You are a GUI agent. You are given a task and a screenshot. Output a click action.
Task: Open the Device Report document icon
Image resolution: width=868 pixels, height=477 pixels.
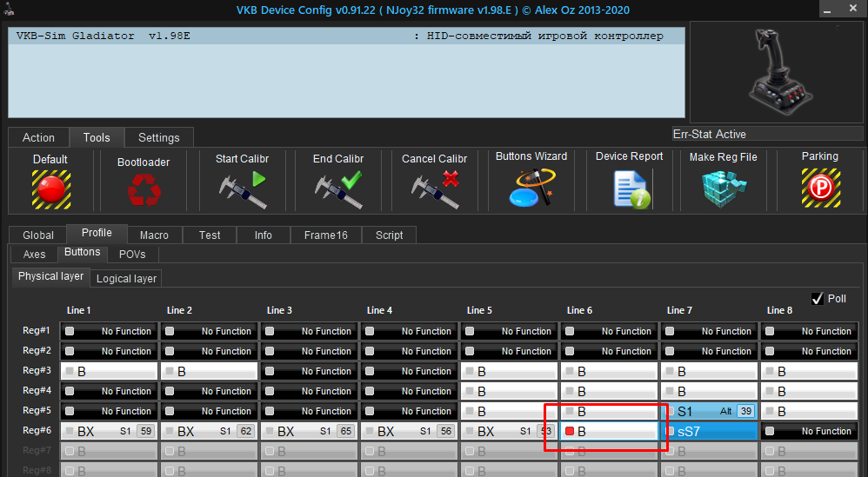[632, 189]
